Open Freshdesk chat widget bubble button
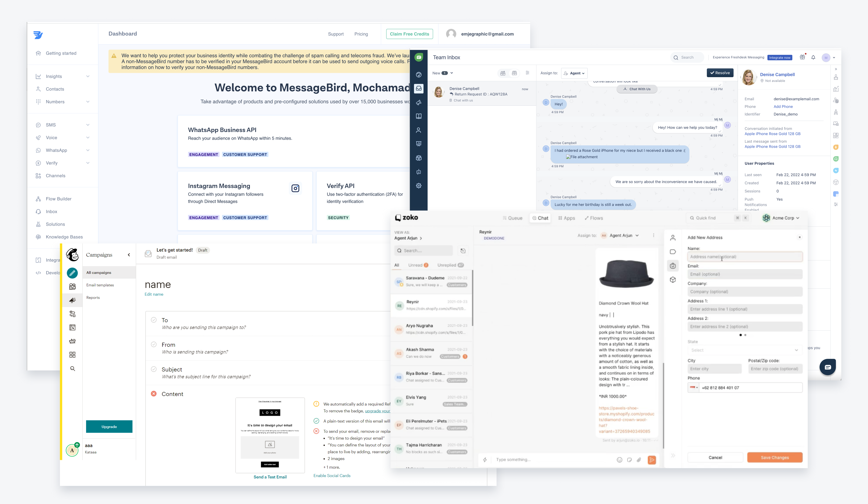The height and width of the screenshot is (504, 868). click(827, 367)
